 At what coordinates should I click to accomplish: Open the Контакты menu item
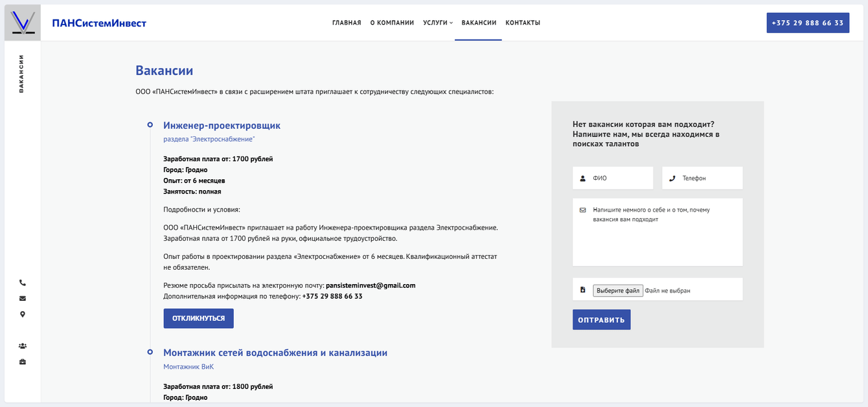(523, 23)
